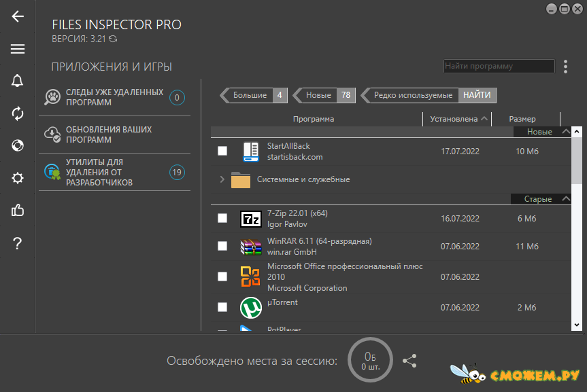
Task: Open the hamburger menu in the sidebar
Action: pos(18,49)
